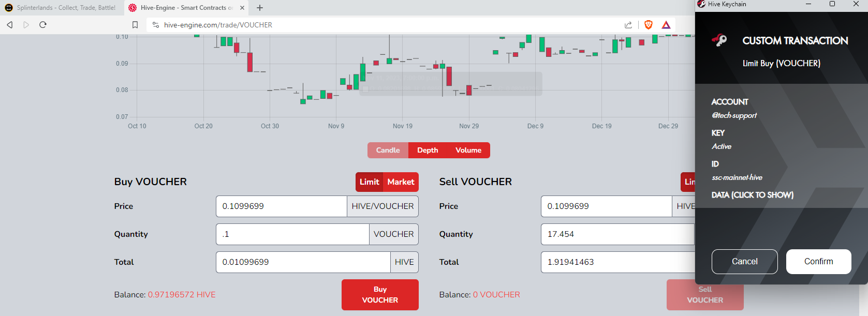Click the Hive Keychain window title
Screen dimensions: 868x316
coord(727,4)
